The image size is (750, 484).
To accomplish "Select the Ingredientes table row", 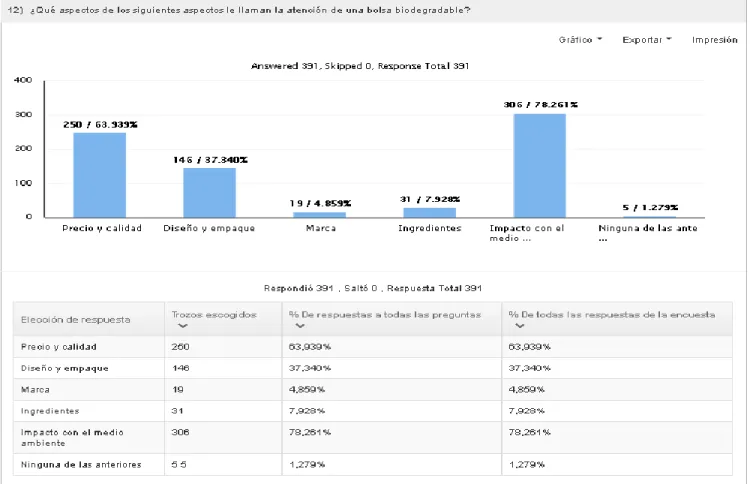I will pyautogui.click(x=373, y=411).
